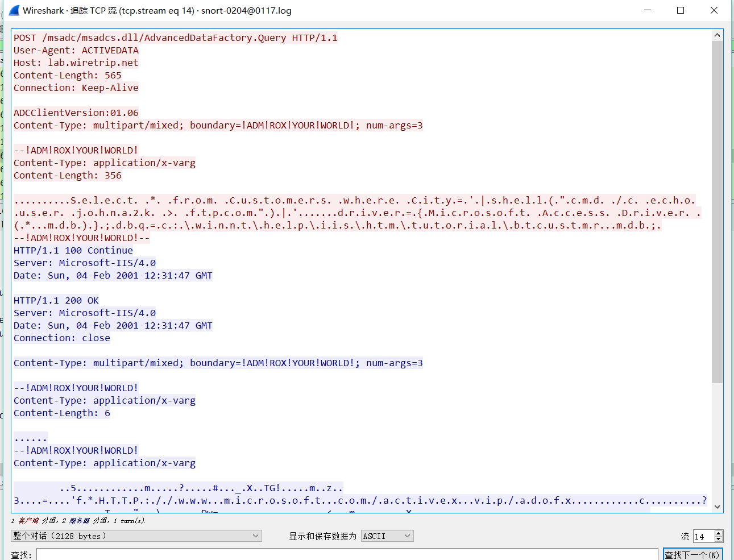Click the stream number field showing 14
The height and width of the screenshot is (560, 734).
click(704, 536)
